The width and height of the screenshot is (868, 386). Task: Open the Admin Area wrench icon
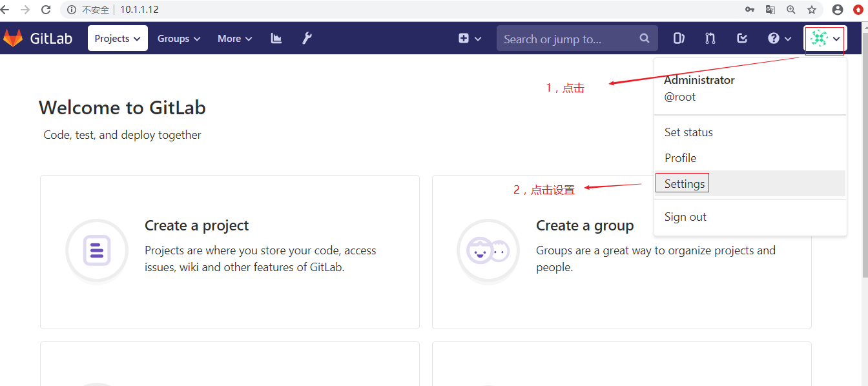coord(307,38)
